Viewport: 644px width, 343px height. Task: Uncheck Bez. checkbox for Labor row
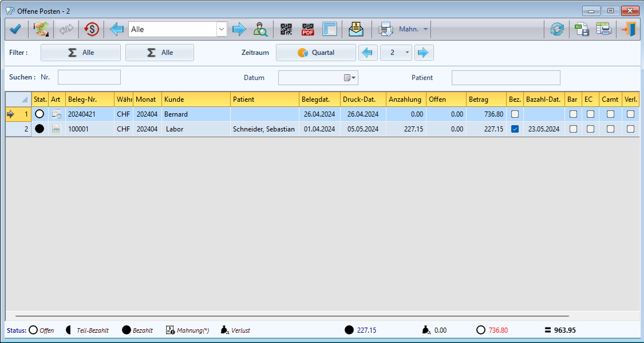tap(515, 129)
